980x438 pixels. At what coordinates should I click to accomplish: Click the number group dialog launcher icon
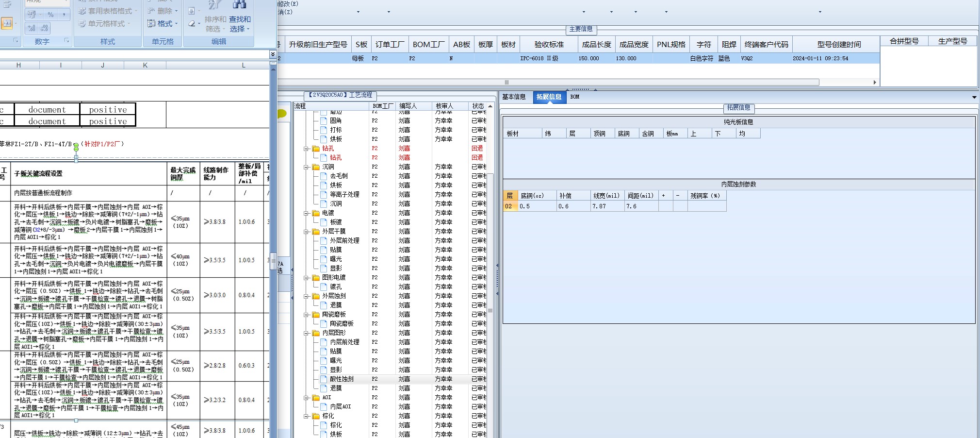tap(67, 41)
